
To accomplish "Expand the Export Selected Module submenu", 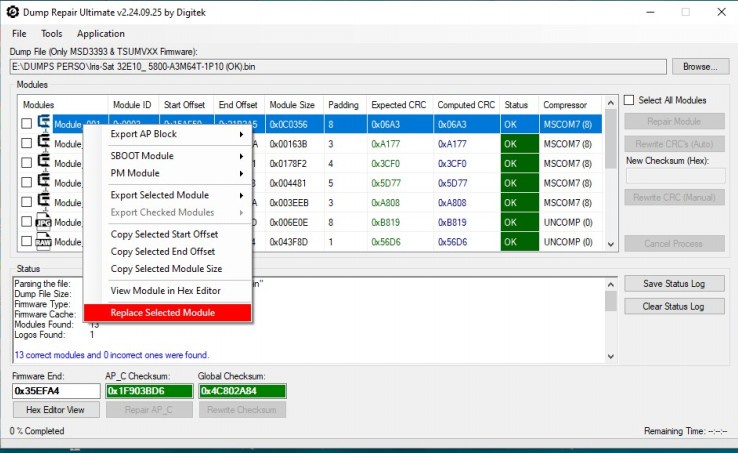I will [168, 195].
